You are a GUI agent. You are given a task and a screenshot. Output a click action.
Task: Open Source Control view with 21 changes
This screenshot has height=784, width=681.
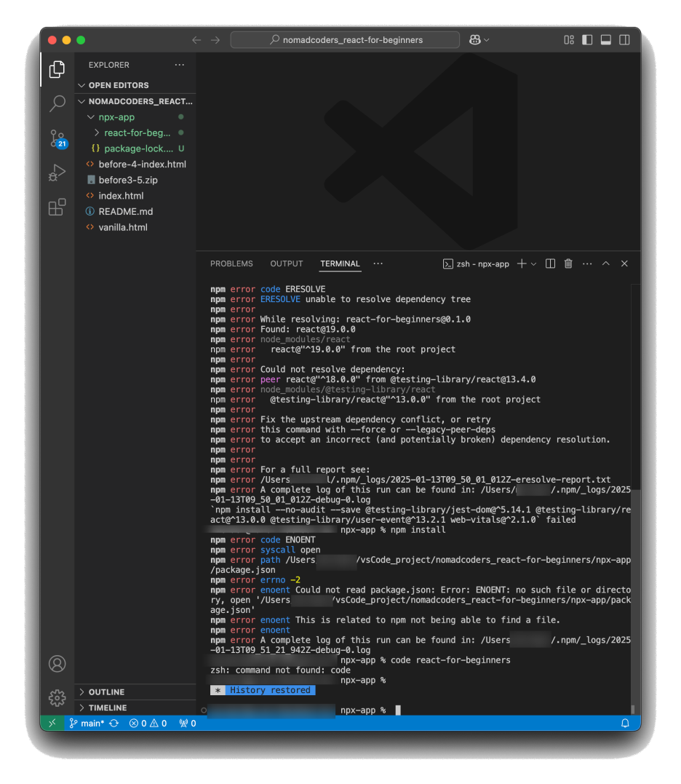pos(57,138)
